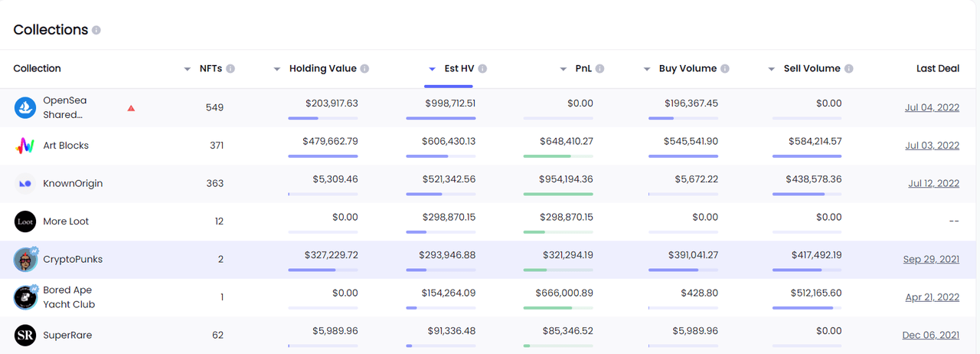Click the $203,917.63 holding value

point(332,103)
